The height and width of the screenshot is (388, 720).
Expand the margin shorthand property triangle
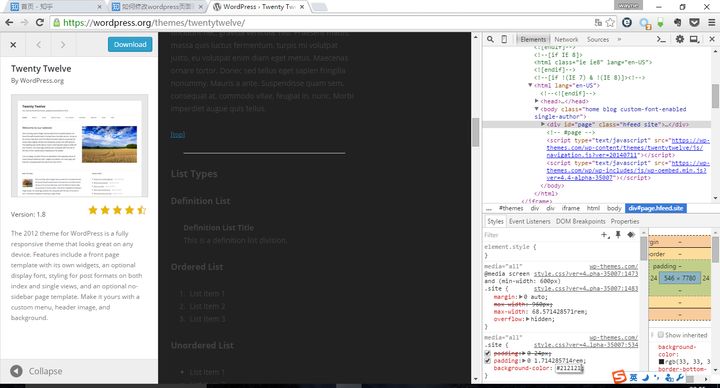tap(521, 297)
